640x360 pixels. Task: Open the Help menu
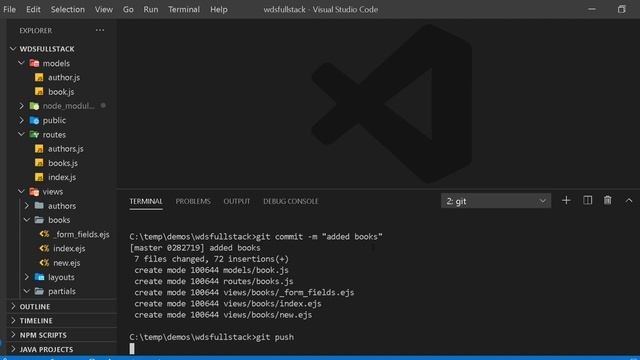(219, 9)
